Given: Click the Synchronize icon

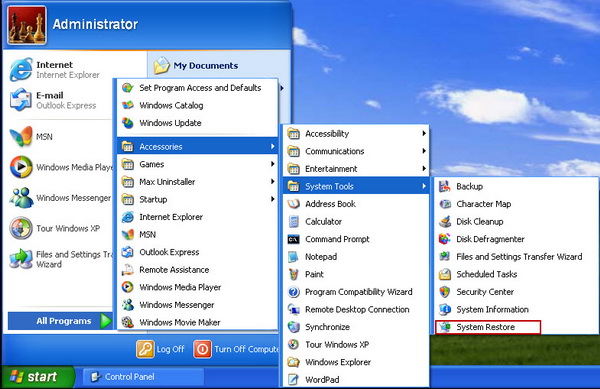Looking at the screenshot, I should pyautogui.click(x=293, y=327).
